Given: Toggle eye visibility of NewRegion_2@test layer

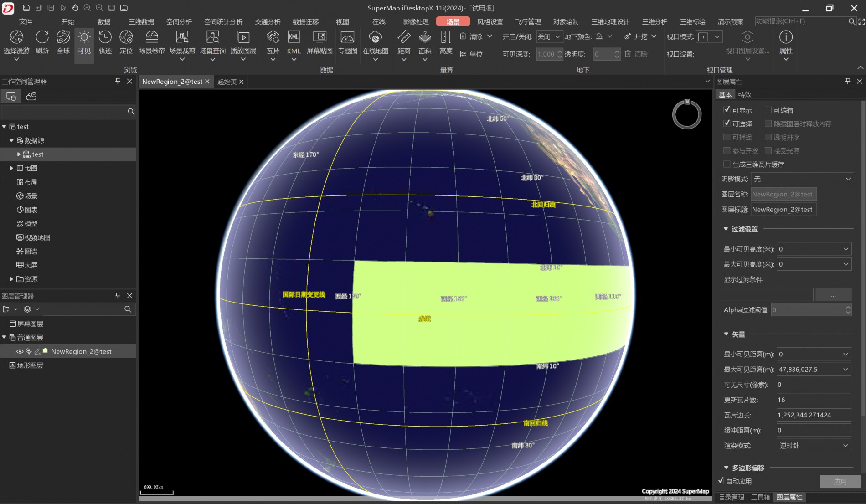Looking at the screenshot, I should (x=20, y=351).
